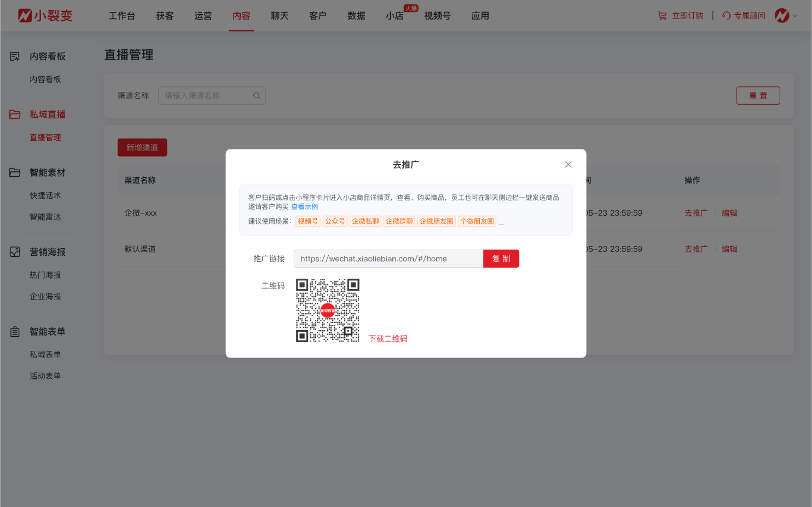Open 内容看板 submenu item
The image size is (812, 507).
click(x=45, y=79)
